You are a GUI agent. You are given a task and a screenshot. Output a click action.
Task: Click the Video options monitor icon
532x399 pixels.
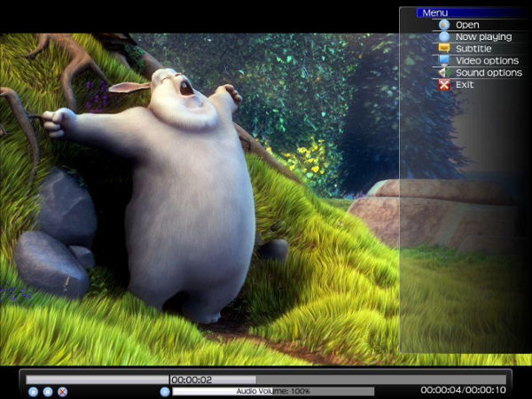[444, 60]
